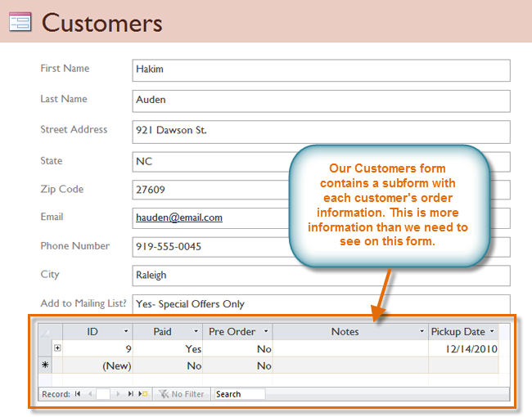This screenshot has width=532, height=417.
Task: Click Pre Order cell No in new row
Action: tap(237, 365)
